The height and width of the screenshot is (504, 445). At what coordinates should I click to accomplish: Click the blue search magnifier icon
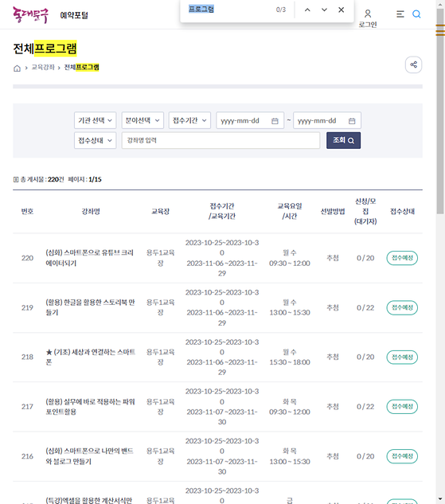pos(416,14)
